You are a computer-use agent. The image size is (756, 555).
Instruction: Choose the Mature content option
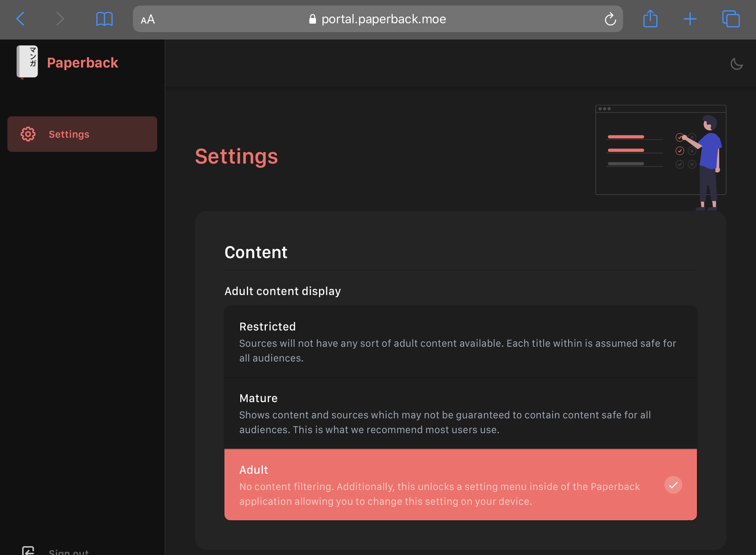click(461, 413)
